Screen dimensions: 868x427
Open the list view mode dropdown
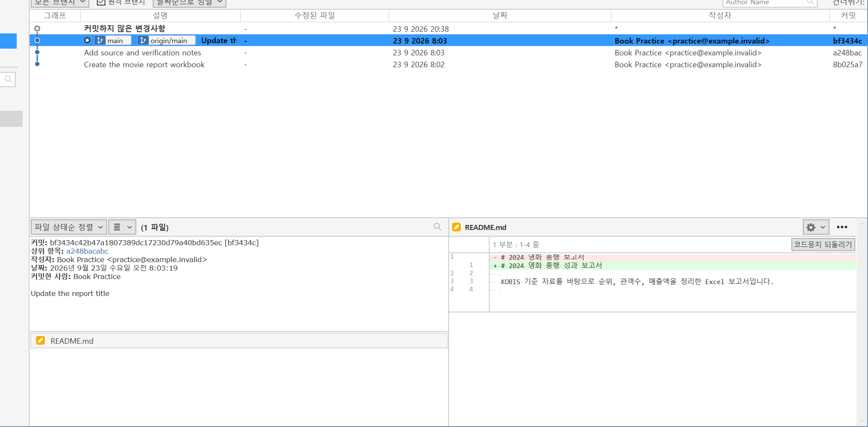[122, 227]
